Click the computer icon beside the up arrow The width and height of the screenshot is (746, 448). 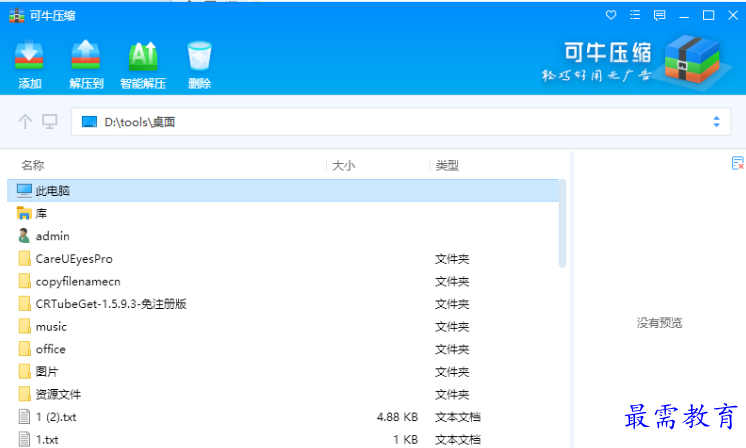pos(49,122)
